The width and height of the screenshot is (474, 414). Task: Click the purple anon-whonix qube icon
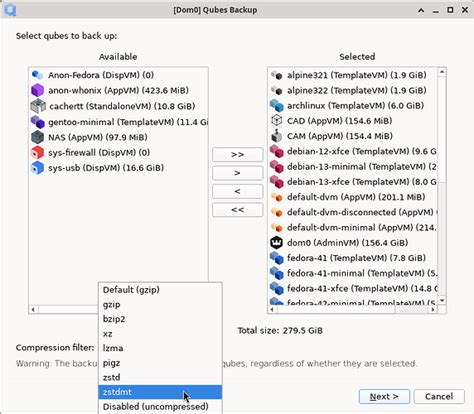coord(37,90)
